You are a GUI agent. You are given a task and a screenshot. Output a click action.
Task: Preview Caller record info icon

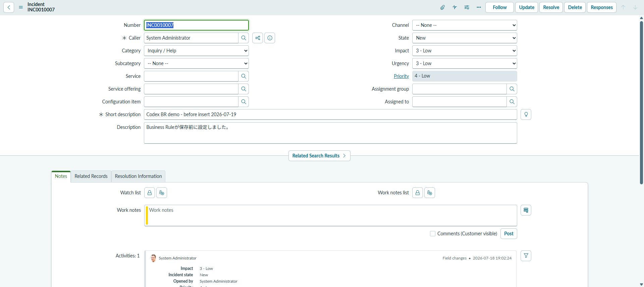(270, 38)
